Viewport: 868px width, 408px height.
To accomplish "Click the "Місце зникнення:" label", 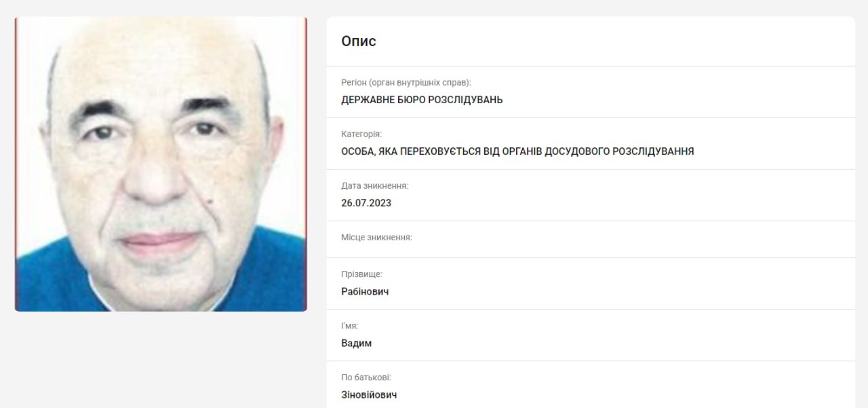I will point(377,238).
